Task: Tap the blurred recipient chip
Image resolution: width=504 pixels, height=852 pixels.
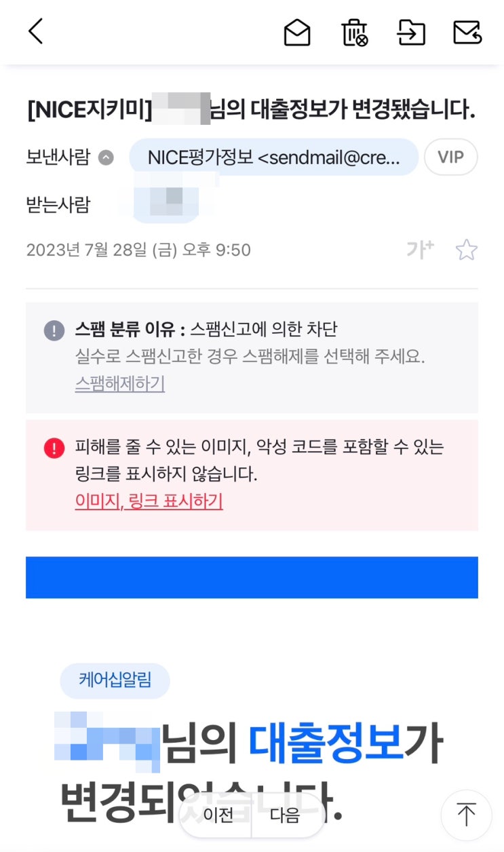Action: point(166,204)
